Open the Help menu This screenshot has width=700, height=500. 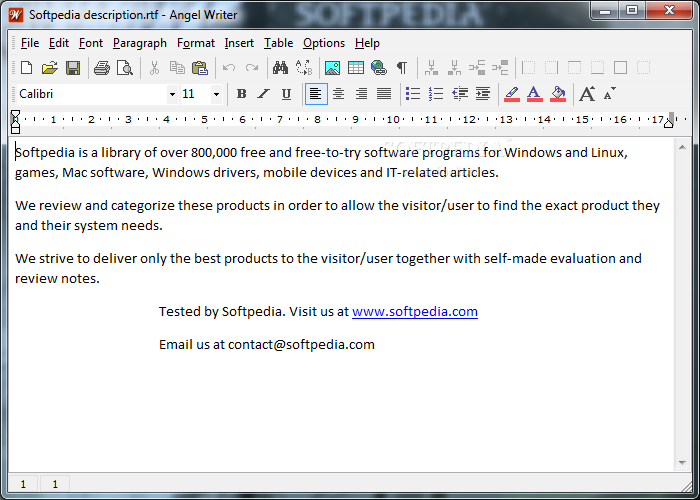click(367, 43)
